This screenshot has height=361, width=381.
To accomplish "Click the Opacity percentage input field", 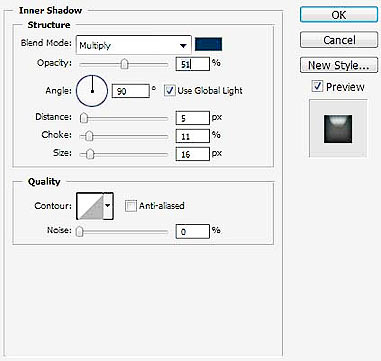I will pos(193,64).
